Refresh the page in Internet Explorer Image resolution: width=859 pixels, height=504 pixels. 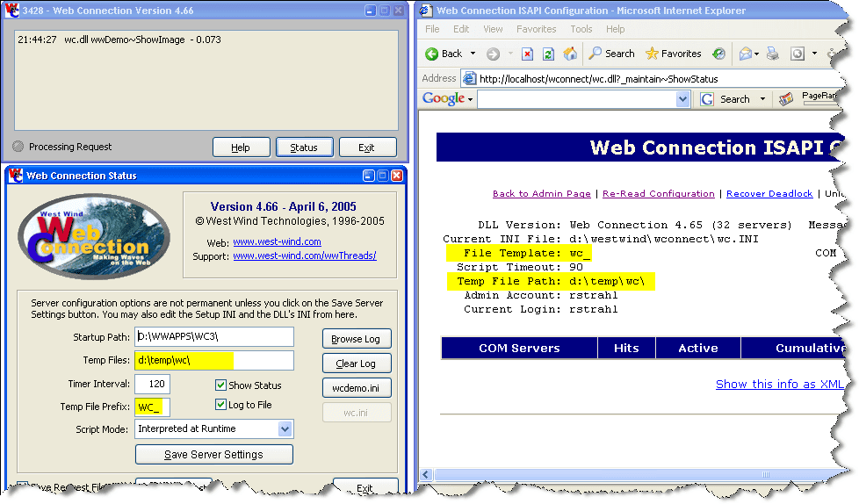pos(548,54)
